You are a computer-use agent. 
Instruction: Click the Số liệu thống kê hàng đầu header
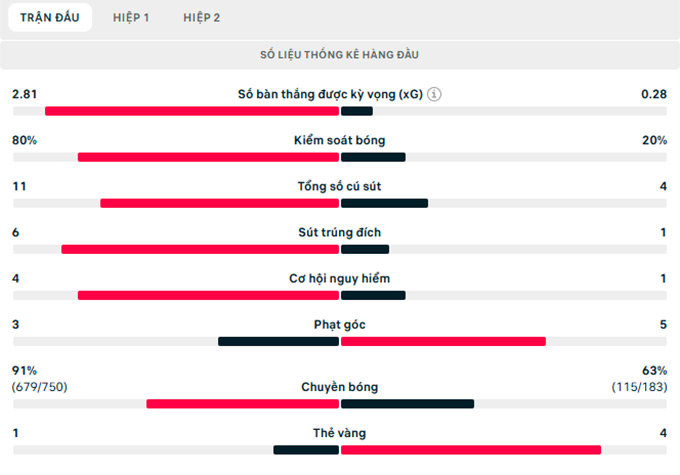[340, 55]
